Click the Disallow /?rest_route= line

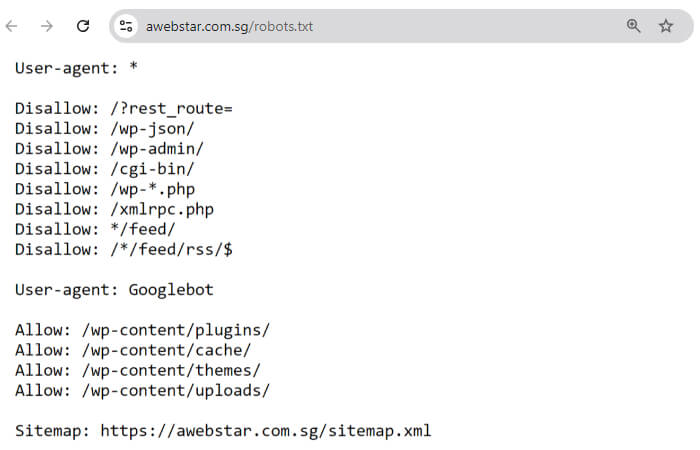[123, 108]
